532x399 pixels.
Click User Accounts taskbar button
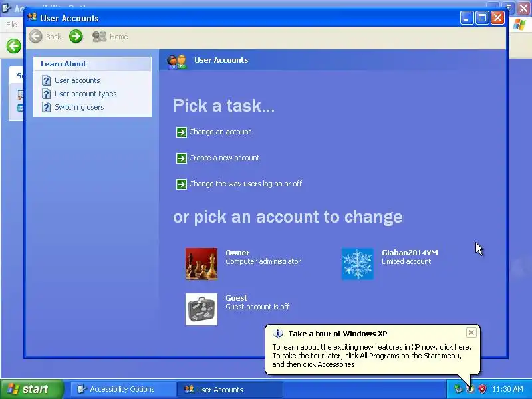click(229, 389)
